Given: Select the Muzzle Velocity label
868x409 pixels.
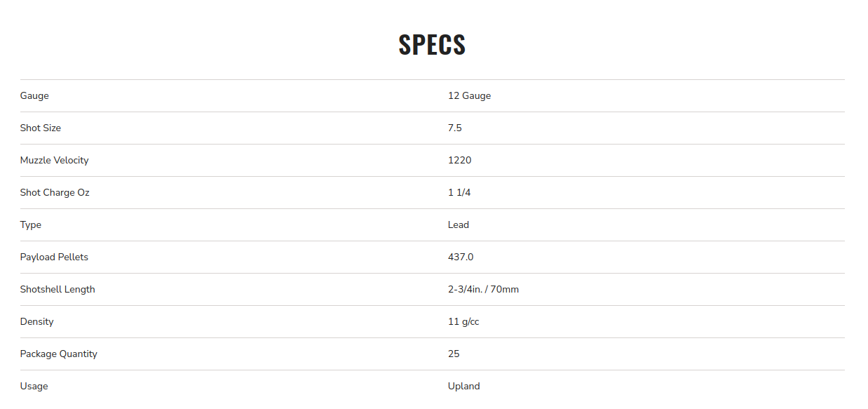Looking at the screenshot, I should click(54, 160).
